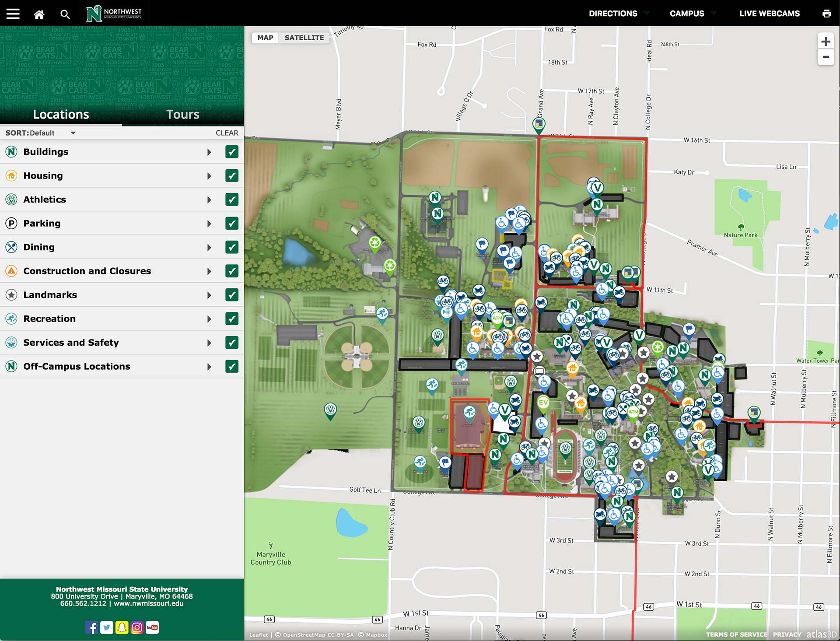Screen dimensions: 840x641
Task: Open the hamburger menu icon
Action: 13,14
